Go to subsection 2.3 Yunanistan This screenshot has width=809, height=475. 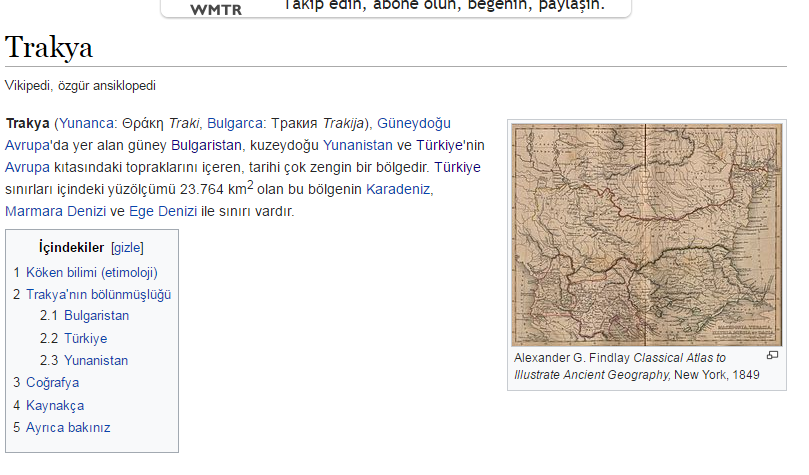[84, 361]
